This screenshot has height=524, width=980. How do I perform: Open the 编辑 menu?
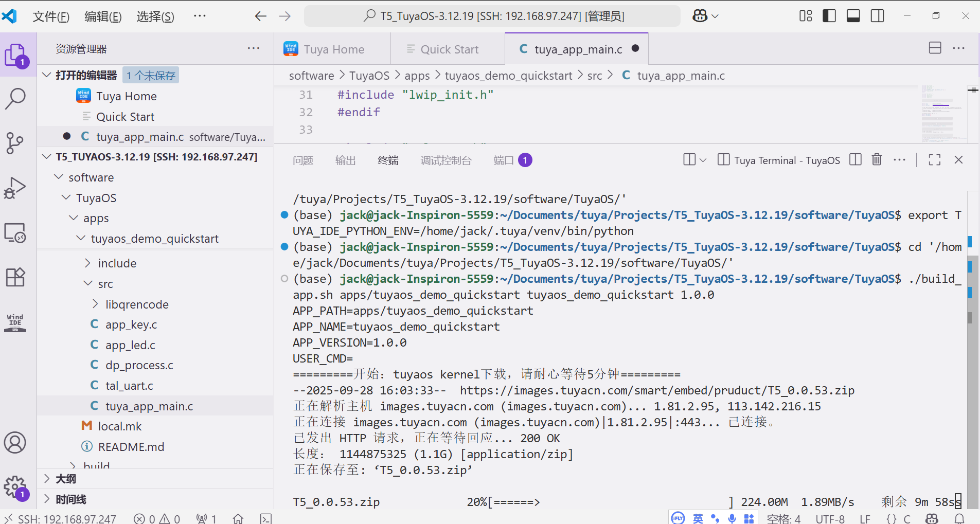tap(103, 16)
